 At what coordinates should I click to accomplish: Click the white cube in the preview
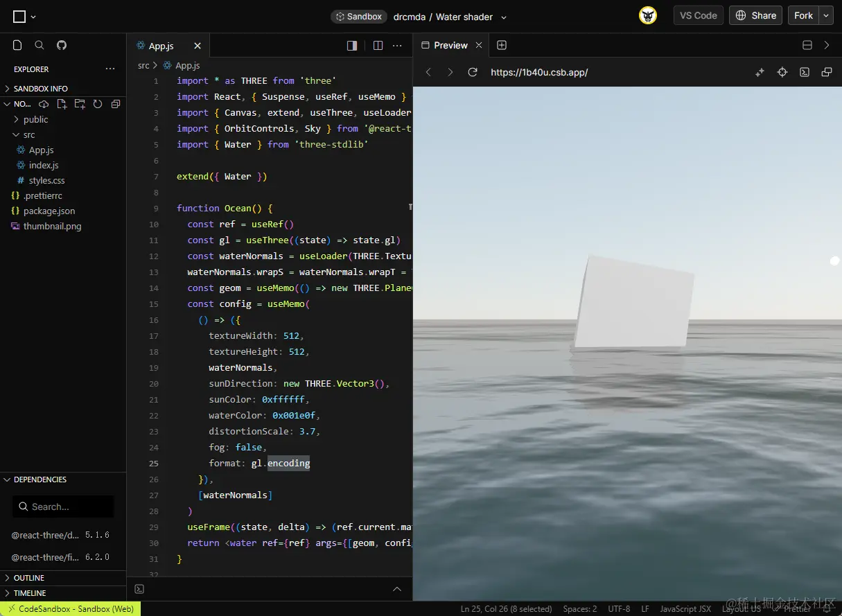tap(633, 303)
